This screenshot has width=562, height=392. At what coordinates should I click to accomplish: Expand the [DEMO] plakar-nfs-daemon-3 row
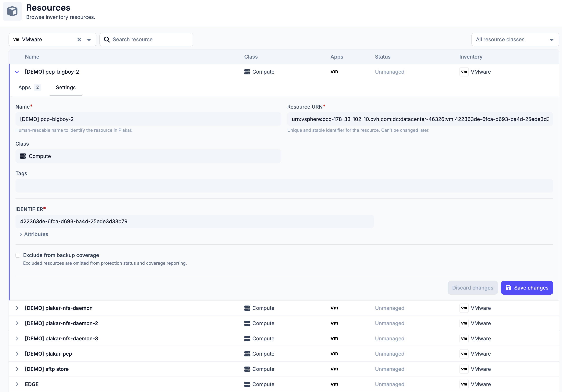[x=17, y=339]
